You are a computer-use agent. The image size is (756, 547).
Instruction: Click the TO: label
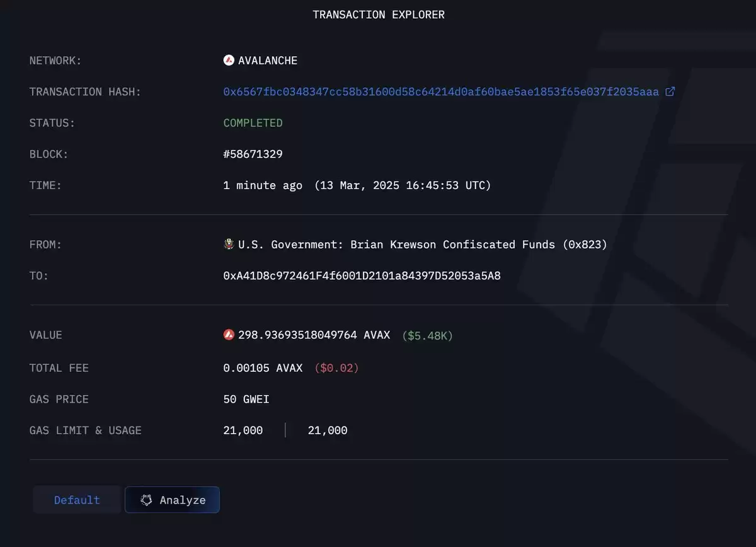click(x=39, y=276)
